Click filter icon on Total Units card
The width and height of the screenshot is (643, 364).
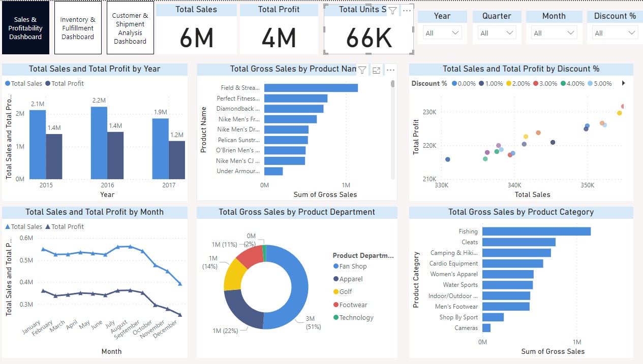392,10
